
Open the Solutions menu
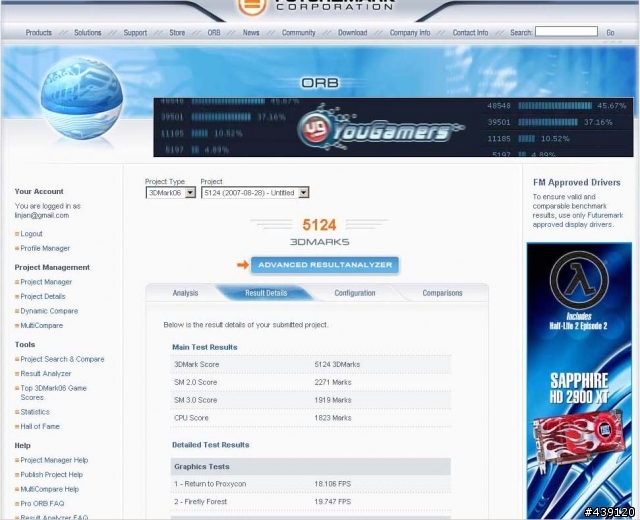point(87,33)
